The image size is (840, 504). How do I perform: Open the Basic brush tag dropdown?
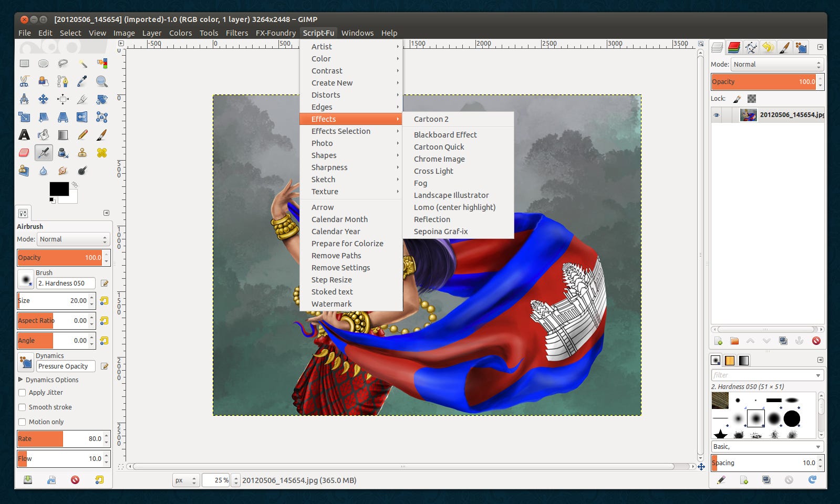768,447
